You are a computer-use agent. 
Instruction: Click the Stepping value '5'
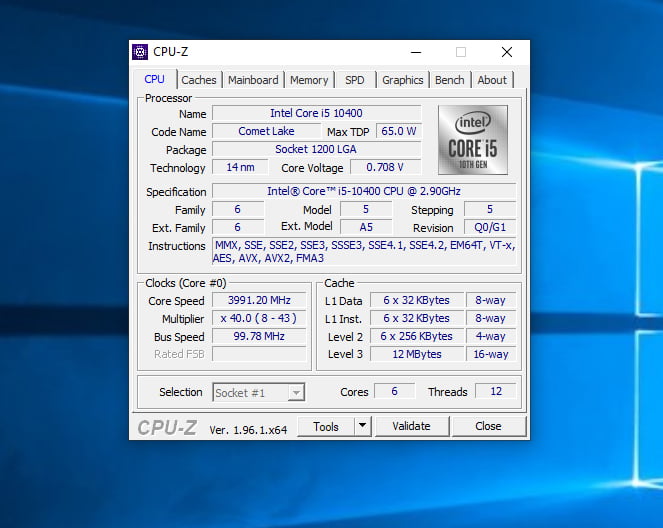pos(490,209)
